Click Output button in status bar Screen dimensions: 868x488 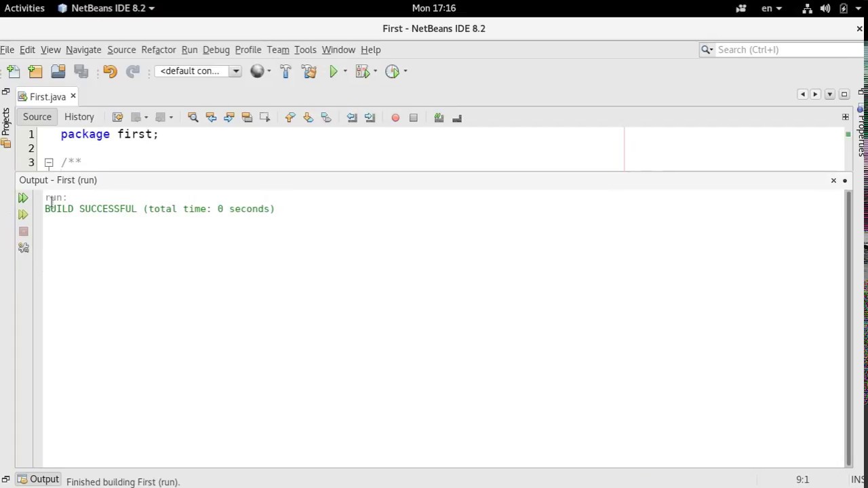(38, 480)
